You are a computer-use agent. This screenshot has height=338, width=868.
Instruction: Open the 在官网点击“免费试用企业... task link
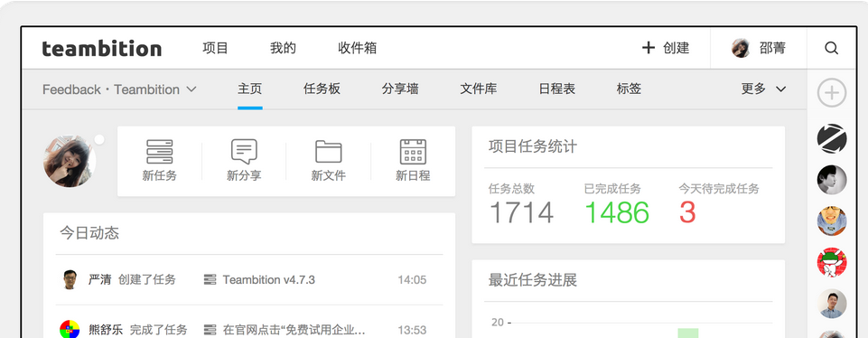294,330
